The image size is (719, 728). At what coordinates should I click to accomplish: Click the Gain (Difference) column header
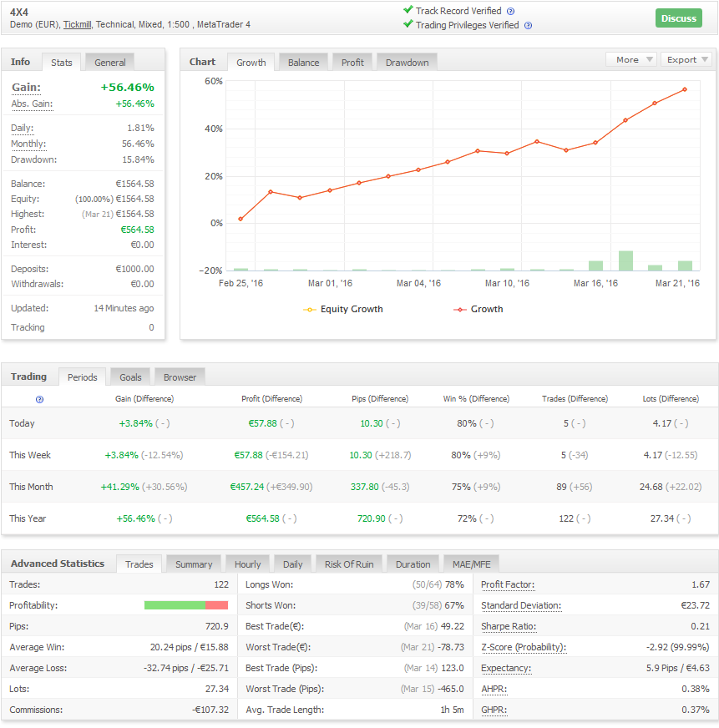coord(144,399)
